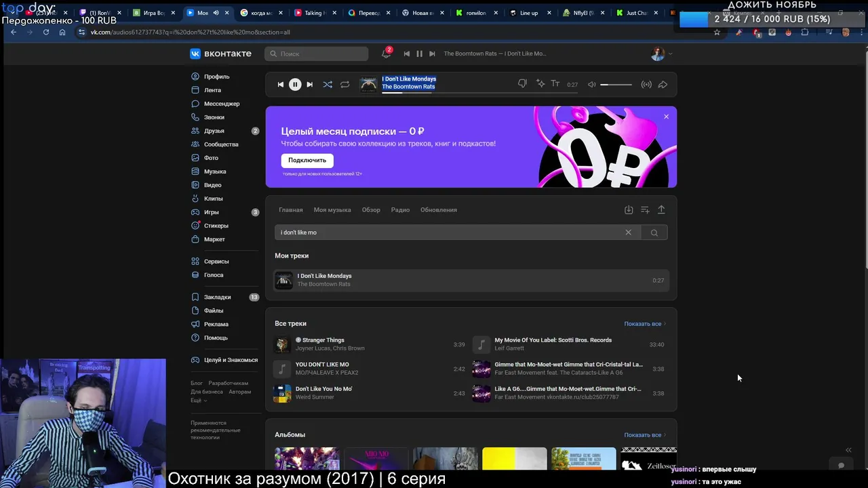Play Stranger Things by Joyner Lucas
The height and width of the screenshot is (488, 868).
[x=369, y=344]
